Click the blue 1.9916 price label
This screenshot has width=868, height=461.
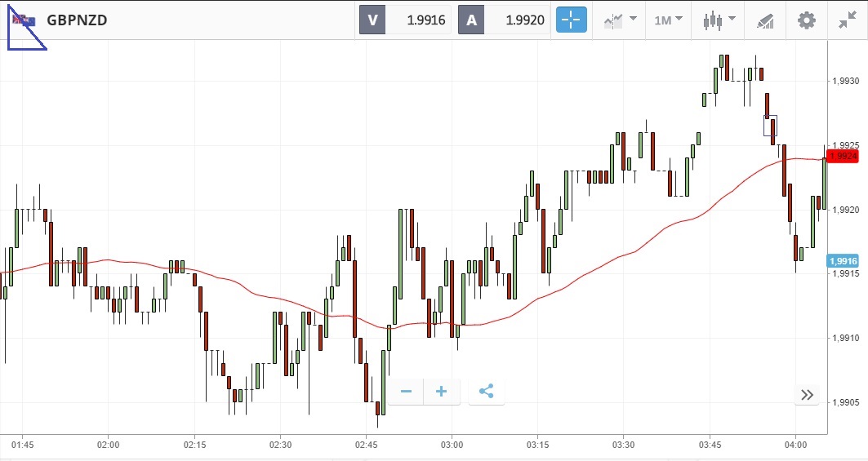pyautogui.click(x=843, y=261)
